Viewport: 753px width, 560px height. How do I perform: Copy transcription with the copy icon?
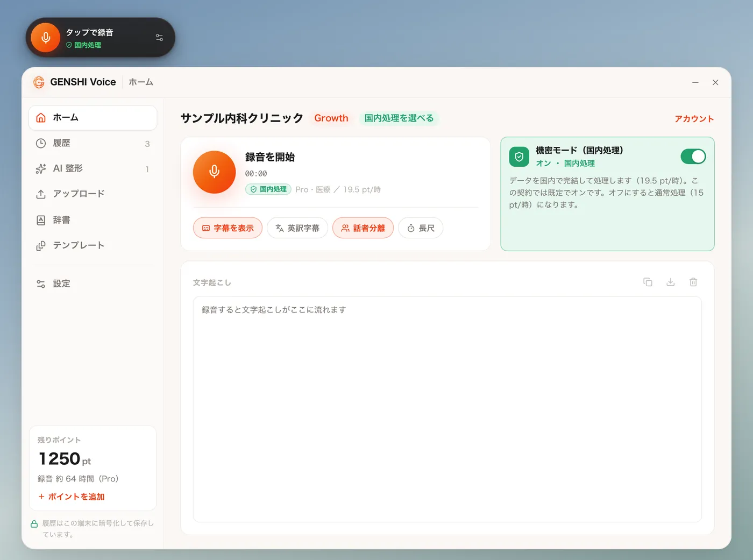coord(648,282)
